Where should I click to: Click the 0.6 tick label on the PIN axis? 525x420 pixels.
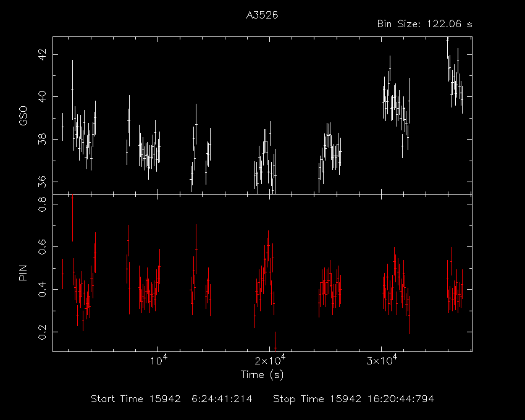[x=43, y=246]
